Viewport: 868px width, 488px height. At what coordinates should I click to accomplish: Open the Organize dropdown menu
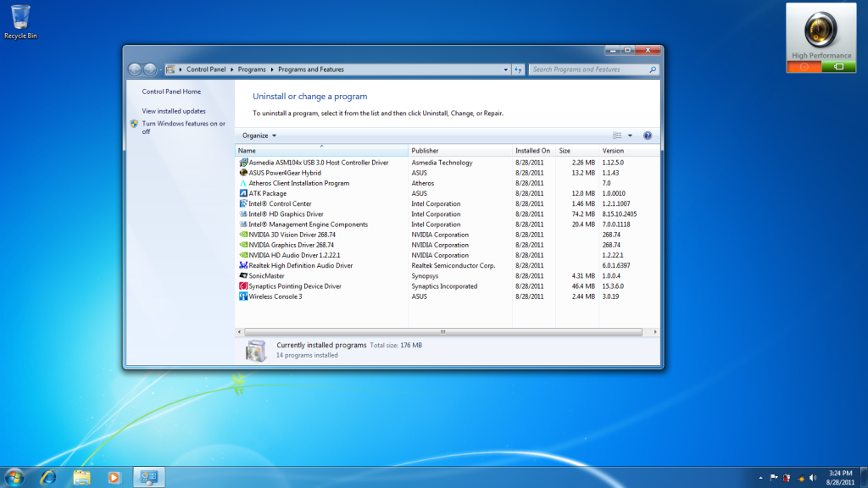point(259,136)
